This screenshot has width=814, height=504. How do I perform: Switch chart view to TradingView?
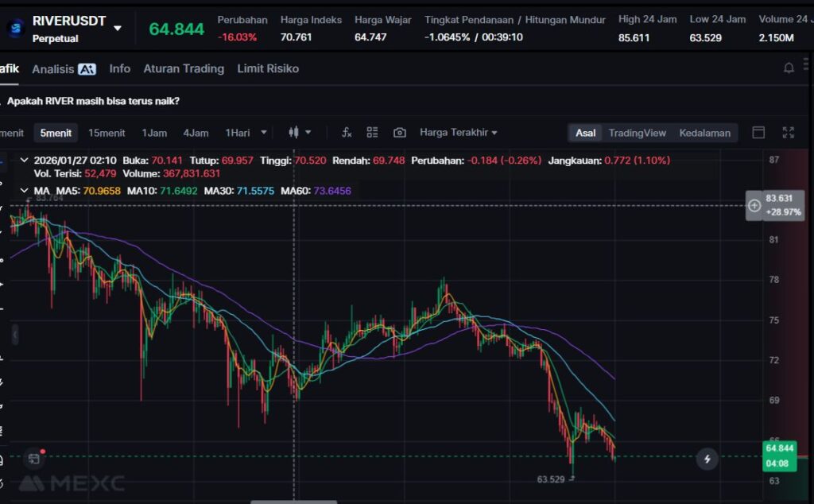pyautogui.click(x=637, y=133)
